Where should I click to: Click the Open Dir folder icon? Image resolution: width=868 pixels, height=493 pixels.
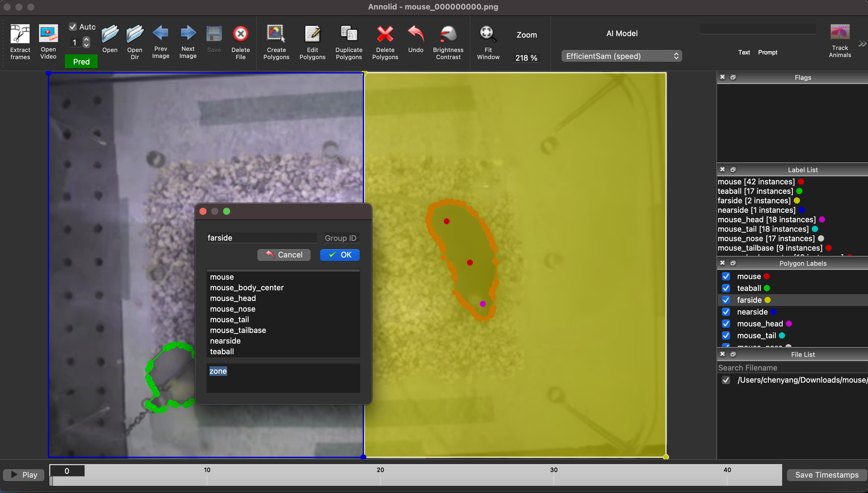coord(135,33)
